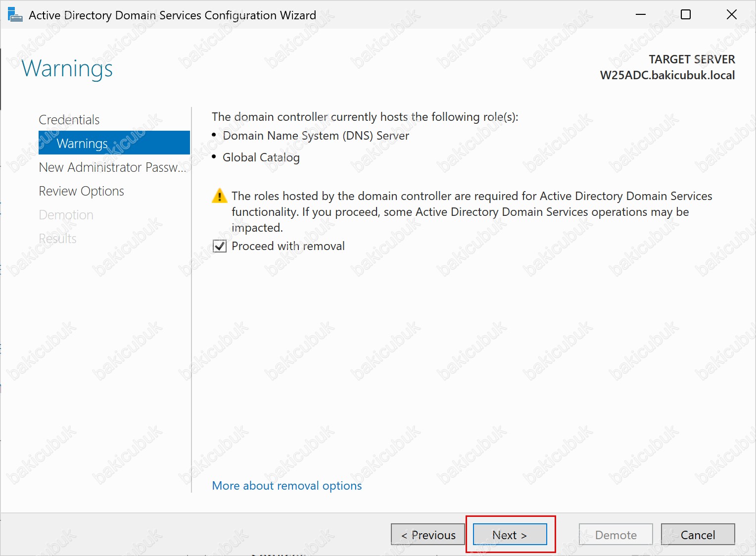Image resolution: width=756 pixels, height=556 pixels.
Task: Close the wizard with the X button
Action: tap(731, 15)
